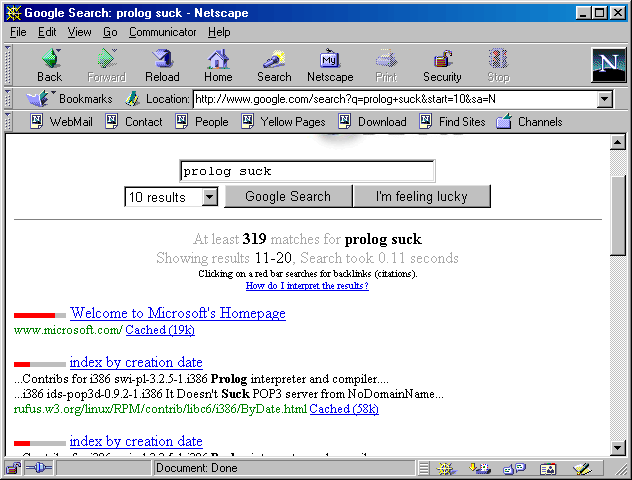This screenshot has height=480, width=632.
Task: Open Mailbox from the component bar
Action: (x=480, y=468)
